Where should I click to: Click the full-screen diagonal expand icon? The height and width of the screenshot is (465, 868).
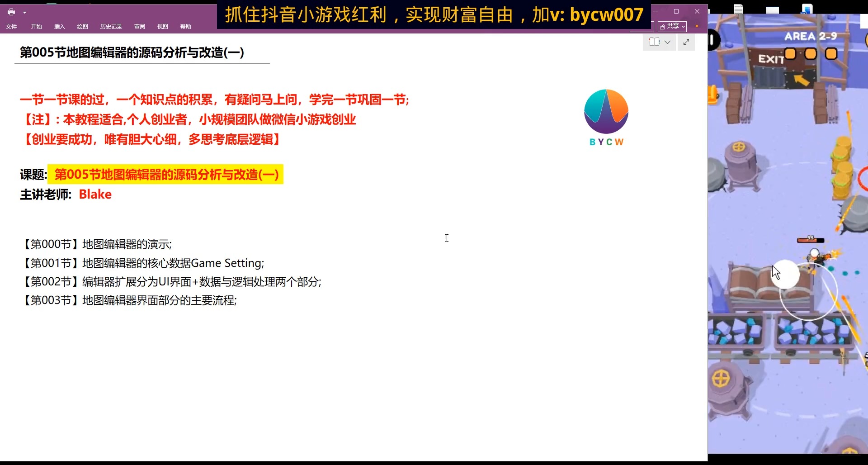(686, 42)
